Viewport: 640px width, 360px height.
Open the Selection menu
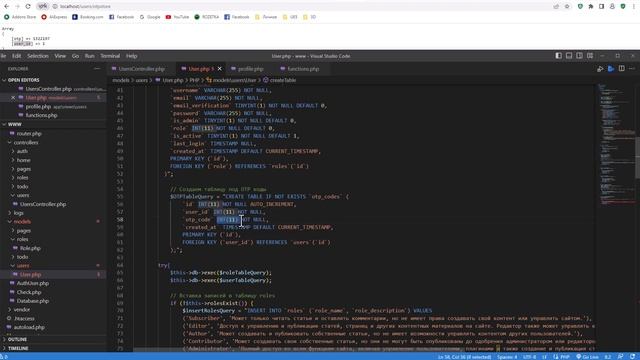(38, 56)
